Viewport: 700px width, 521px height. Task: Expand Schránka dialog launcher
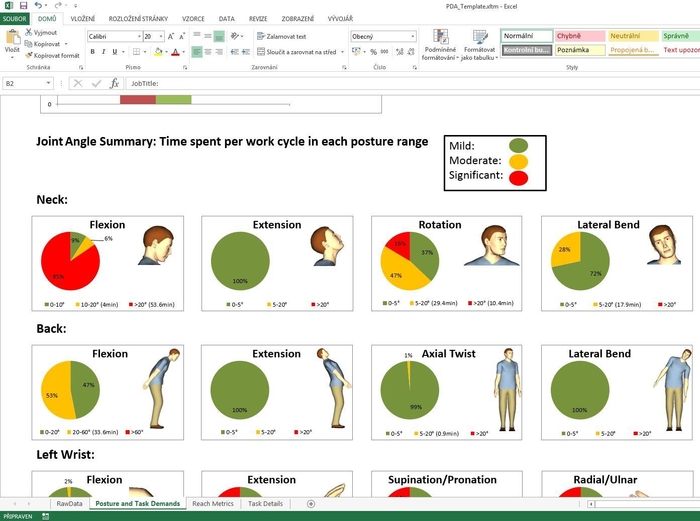[81, 67]
